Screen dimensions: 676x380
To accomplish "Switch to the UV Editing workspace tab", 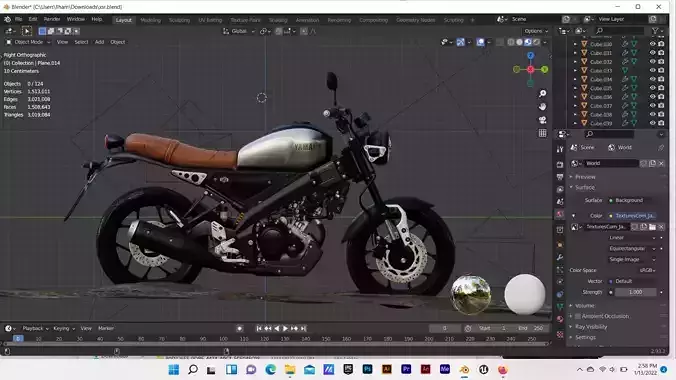I will pos(210,20).
